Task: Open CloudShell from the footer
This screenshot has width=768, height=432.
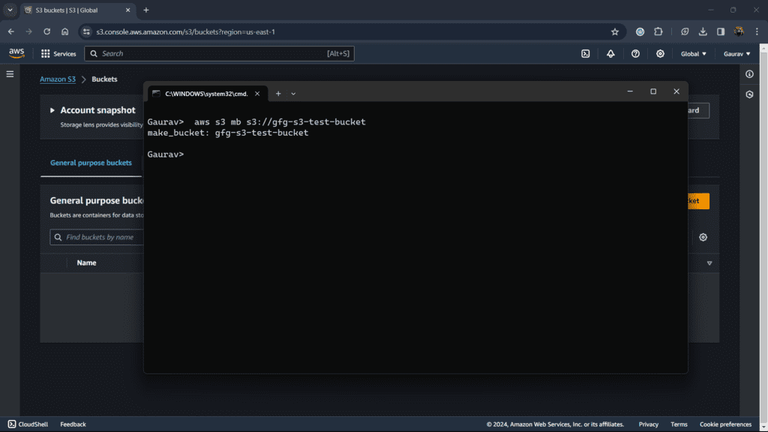Action: click(28, 424)
